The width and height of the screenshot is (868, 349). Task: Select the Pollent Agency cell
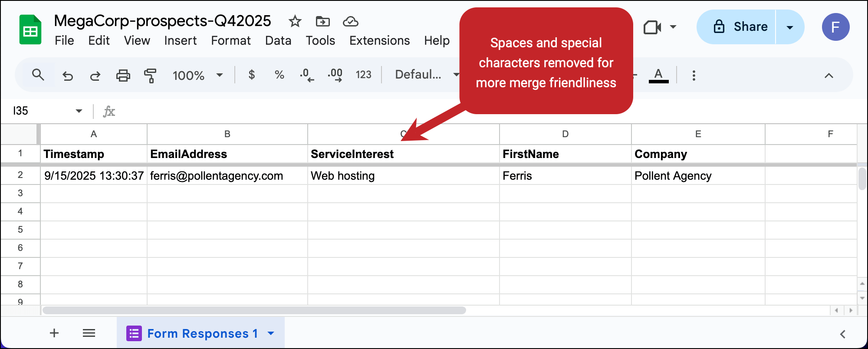(698, 176)
